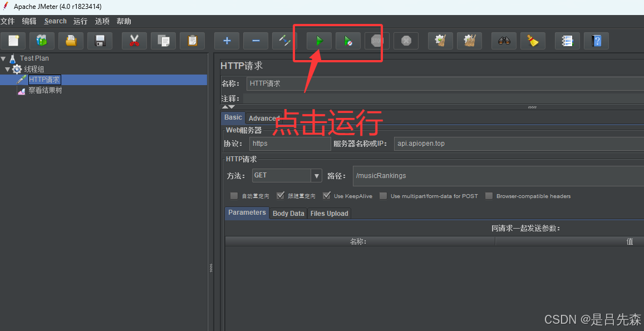
Task: Select the 察看结果树 tree item
Action: coord(45,90)
